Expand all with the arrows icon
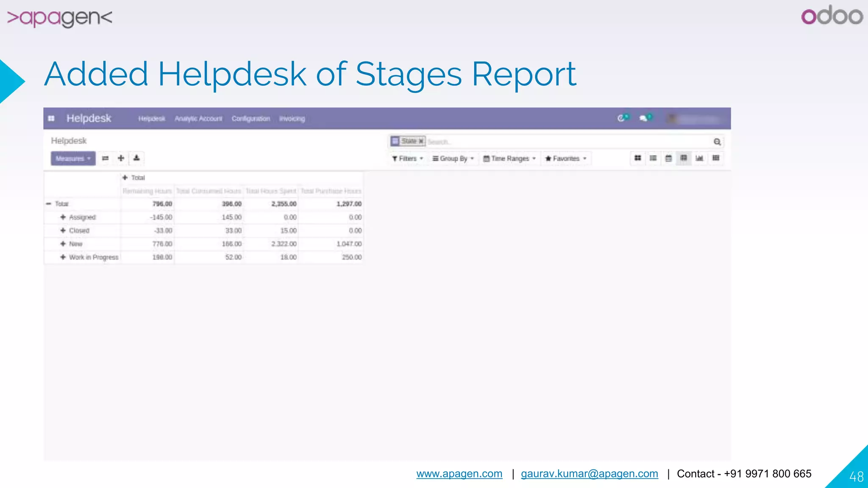This screenshot has height=488, width=868. [121, 158]
